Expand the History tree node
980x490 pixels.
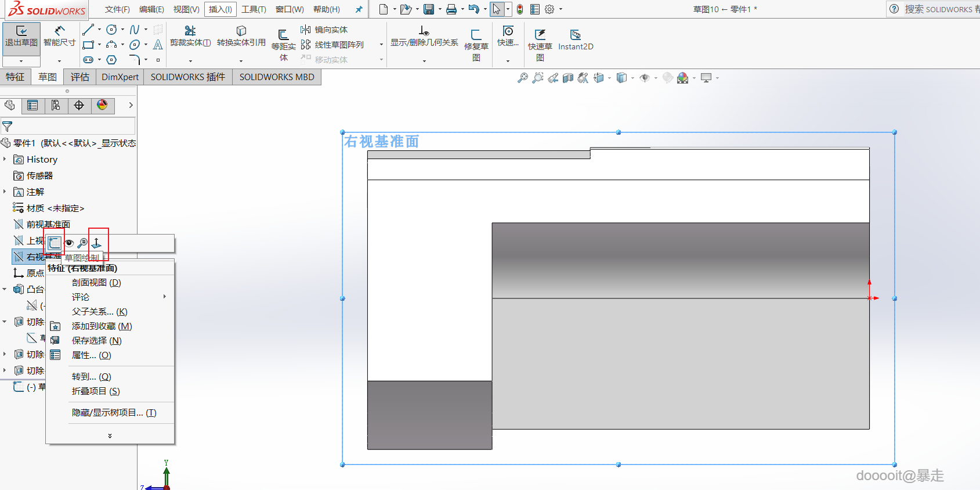point(5,159)
